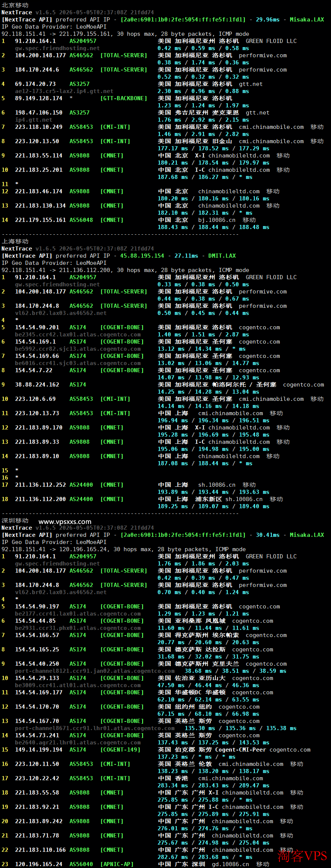
Task: Click IP 149.14.199.194
Action: pos(39,750)
